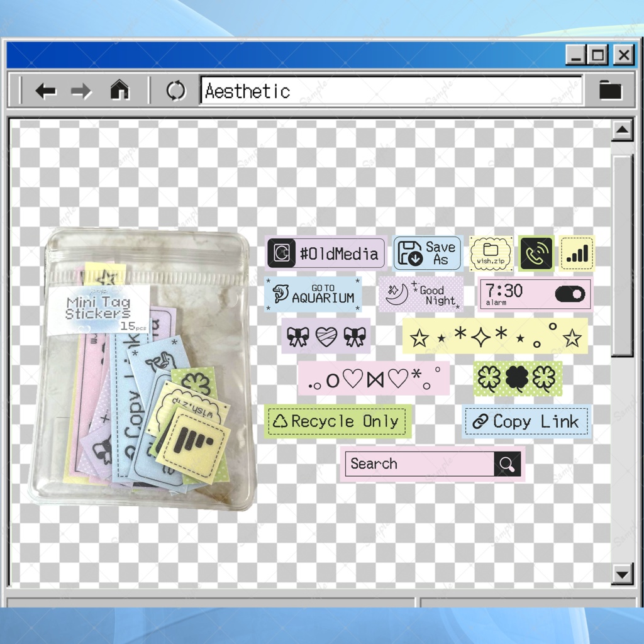Click the Save As floppy disk sticker

[428, 253]
